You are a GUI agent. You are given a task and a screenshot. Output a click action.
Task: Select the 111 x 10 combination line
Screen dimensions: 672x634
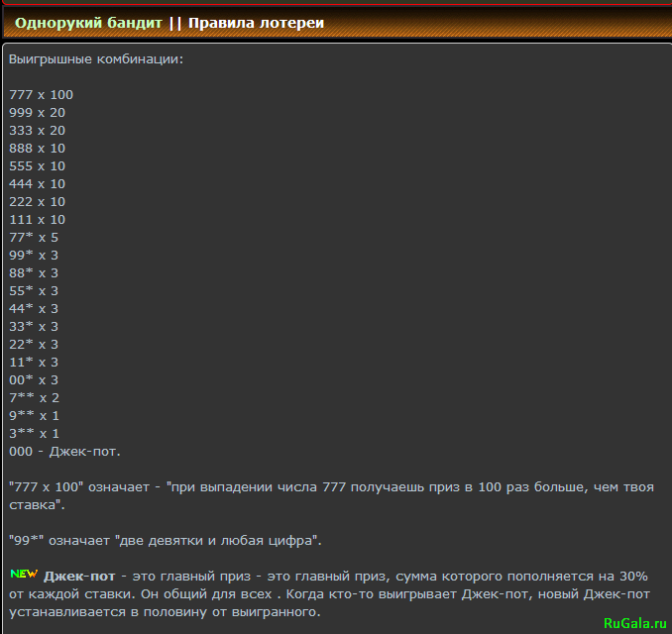coord(37,220)
